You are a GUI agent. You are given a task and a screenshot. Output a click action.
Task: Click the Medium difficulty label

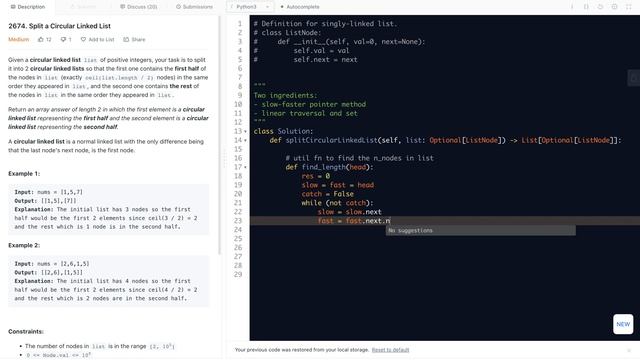[x=18, y=40]
